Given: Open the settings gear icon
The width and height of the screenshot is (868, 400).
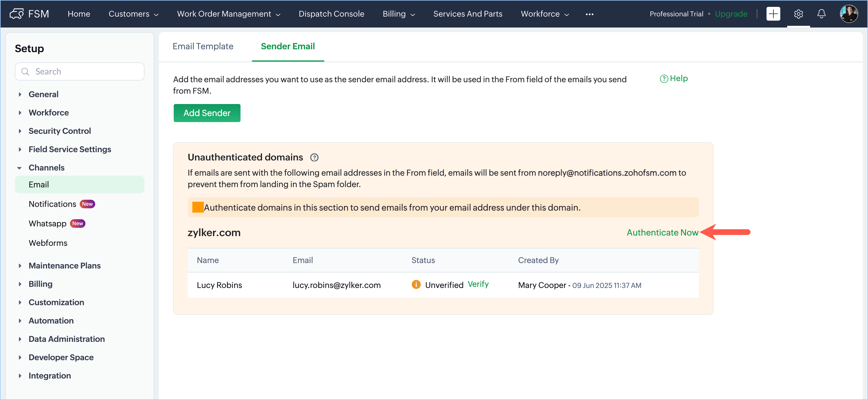Looking at the screenshot, I should 798,14.
